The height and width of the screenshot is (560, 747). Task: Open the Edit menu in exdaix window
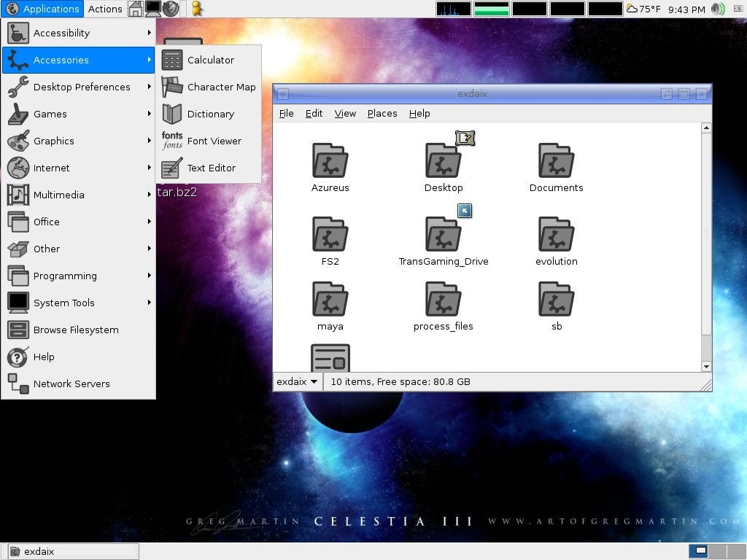click(x=314, y=113)
